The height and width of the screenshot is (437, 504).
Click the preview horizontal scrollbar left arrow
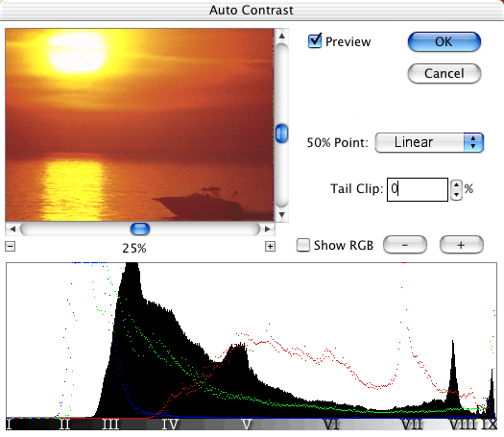point(12,229)
